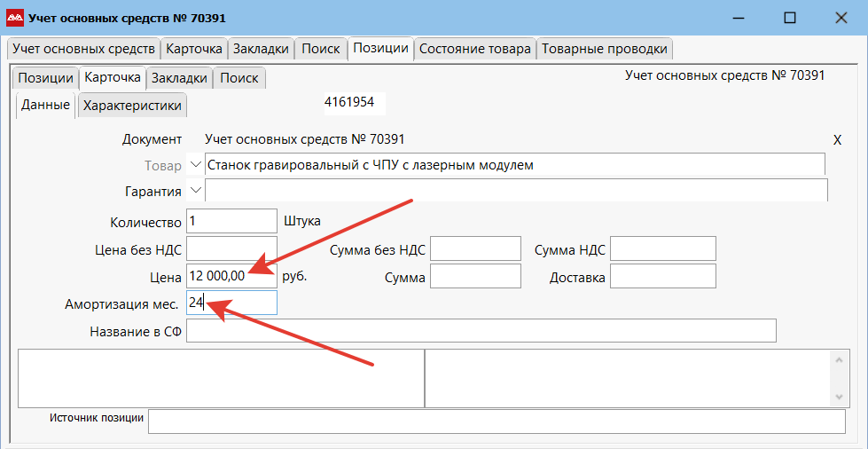868x449 pixels.
Task: Click the scroll down arrow of the notes box
Action: (x=838, y=398)
